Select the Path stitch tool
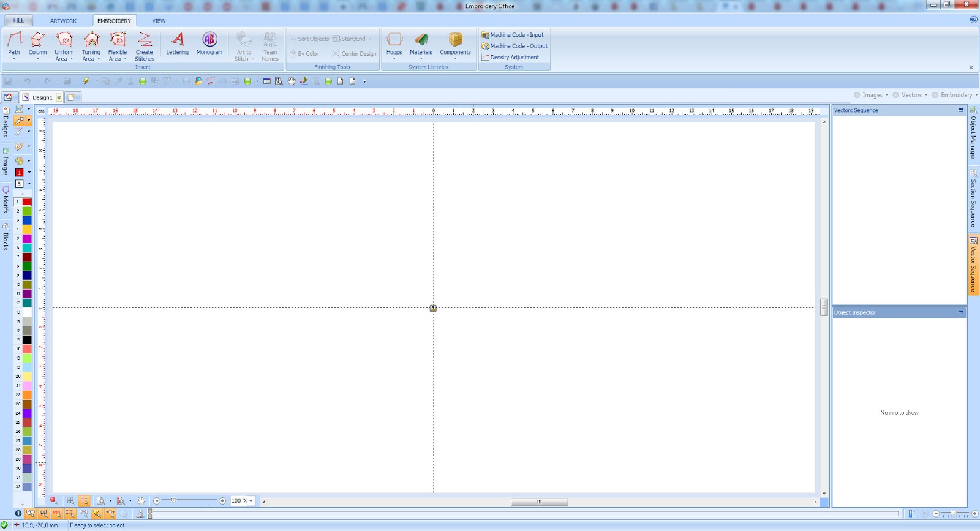This screenshot has width=980, height=531. pyautogui.click(x=14, y=45)
